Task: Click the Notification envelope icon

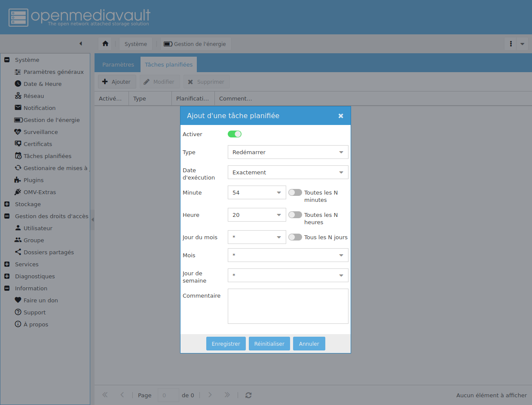Action: coord(18,108)
